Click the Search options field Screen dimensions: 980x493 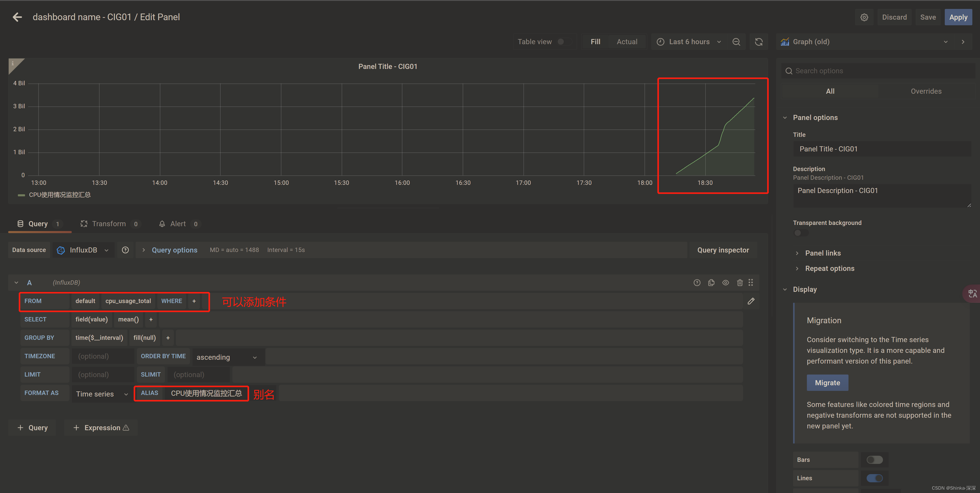coord(878,71)
